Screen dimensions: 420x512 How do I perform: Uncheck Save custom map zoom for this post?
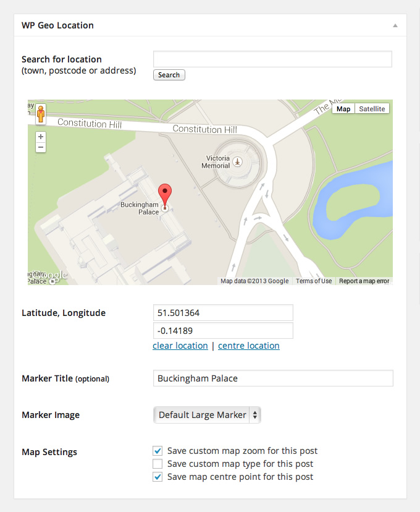157,451
